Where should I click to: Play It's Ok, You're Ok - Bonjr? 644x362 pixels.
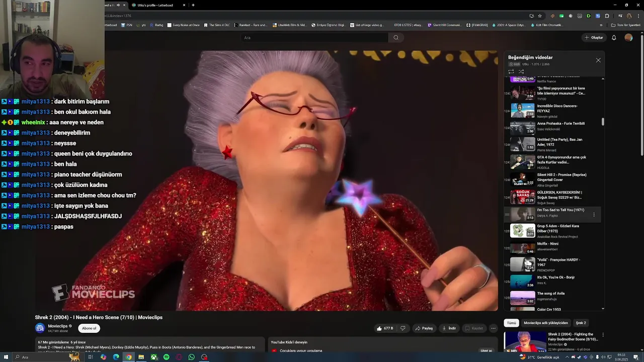coord(553,282)
